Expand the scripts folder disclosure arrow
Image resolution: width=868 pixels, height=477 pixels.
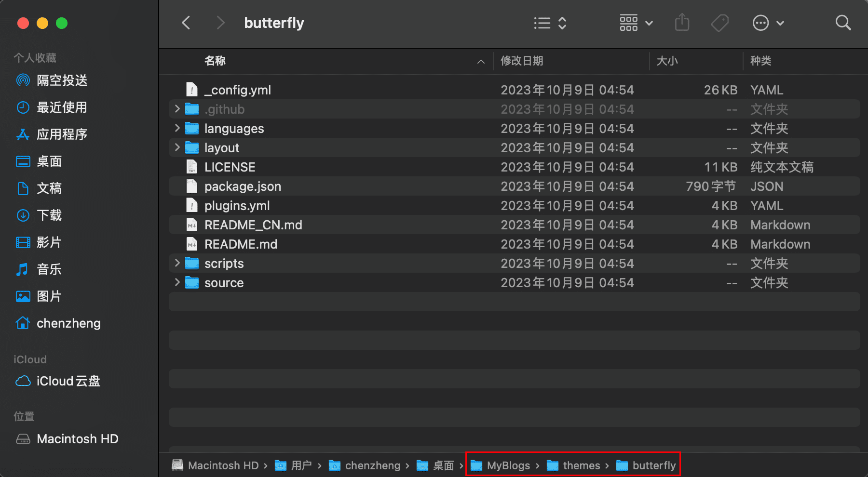pos(177,263)
